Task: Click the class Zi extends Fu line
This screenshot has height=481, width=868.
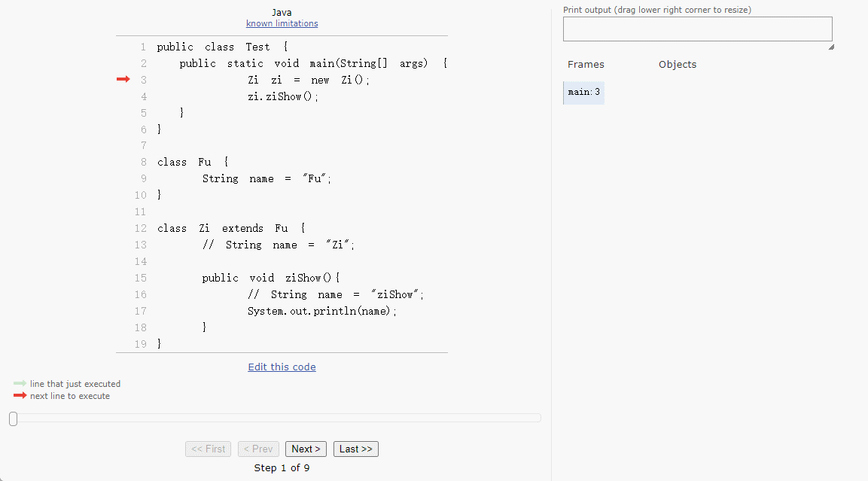Action: click(230, 228)
